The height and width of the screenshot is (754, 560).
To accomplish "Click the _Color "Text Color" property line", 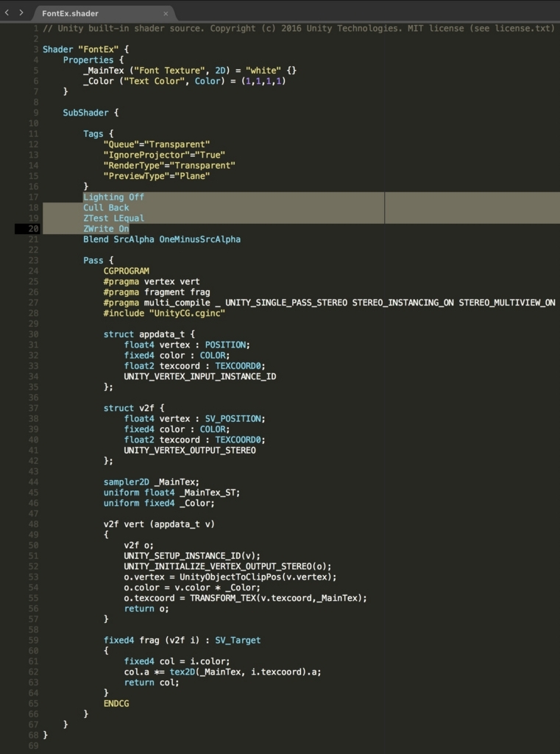I will coord(185,81).
